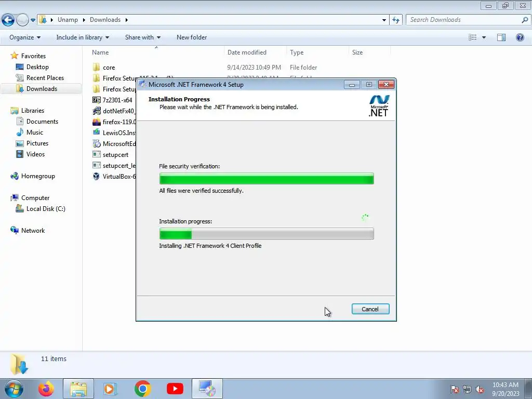532x399 pixels.
Task: Switch to Windows Explorer on the taskbar
Action: [78, 389]
